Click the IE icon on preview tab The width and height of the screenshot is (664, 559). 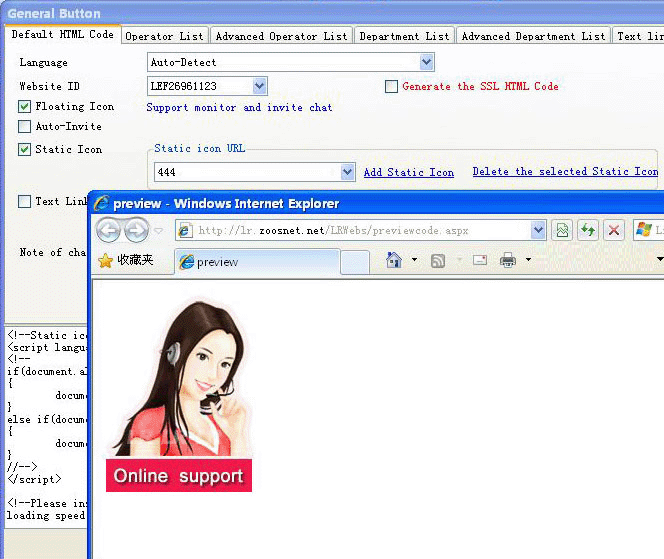[186, 262]
